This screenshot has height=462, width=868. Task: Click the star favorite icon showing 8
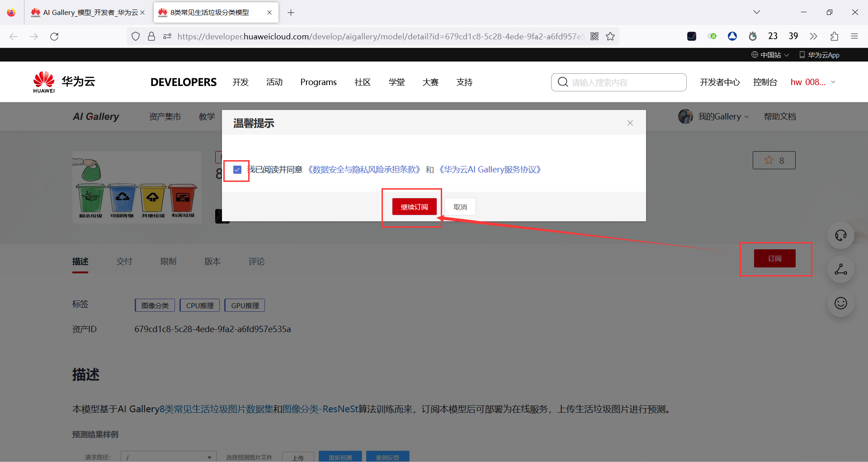(x=774, y=160)
